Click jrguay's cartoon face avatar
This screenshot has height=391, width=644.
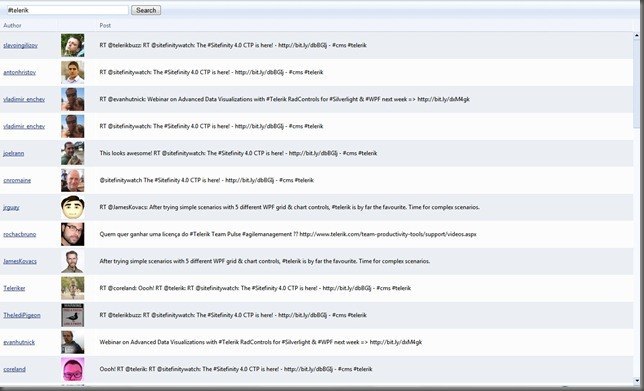pos(73,207)
